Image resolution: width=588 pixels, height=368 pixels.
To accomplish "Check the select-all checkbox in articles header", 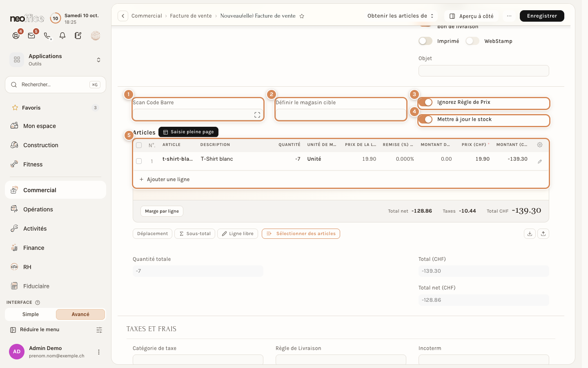I will [139, 145].
